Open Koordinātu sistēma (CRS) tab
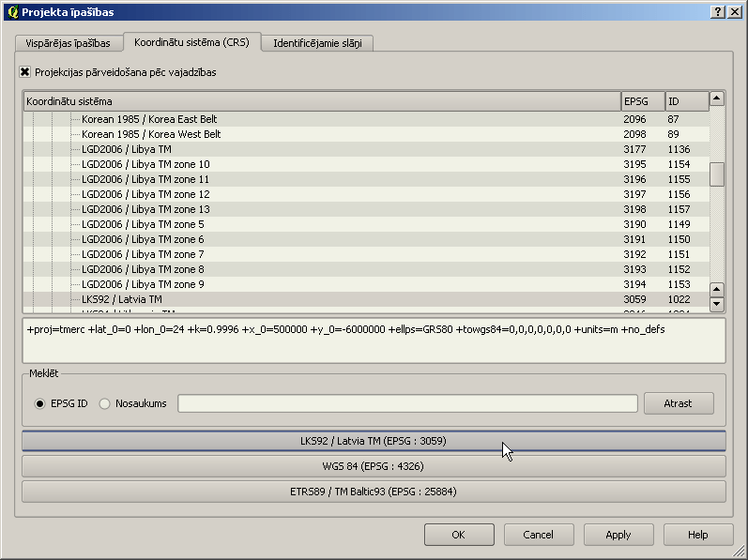 [191, 42]
